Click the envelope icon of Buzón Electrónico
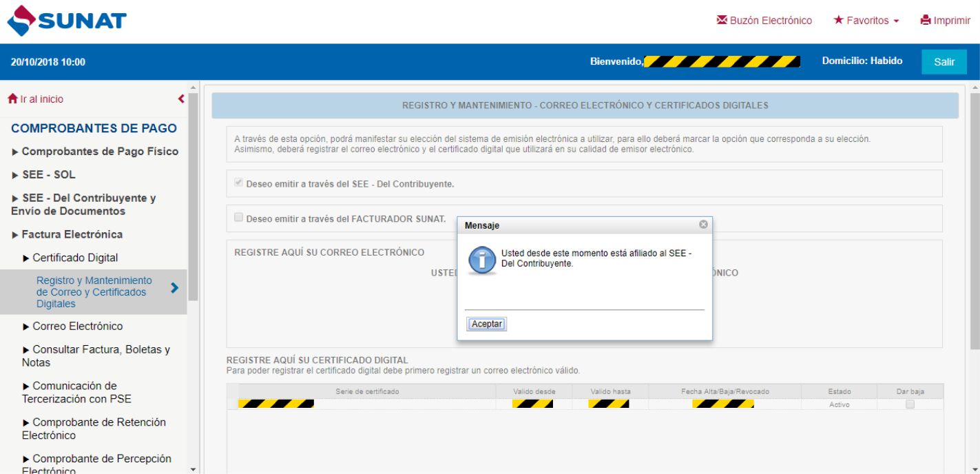Screen dimensions: 980x474 722,20
